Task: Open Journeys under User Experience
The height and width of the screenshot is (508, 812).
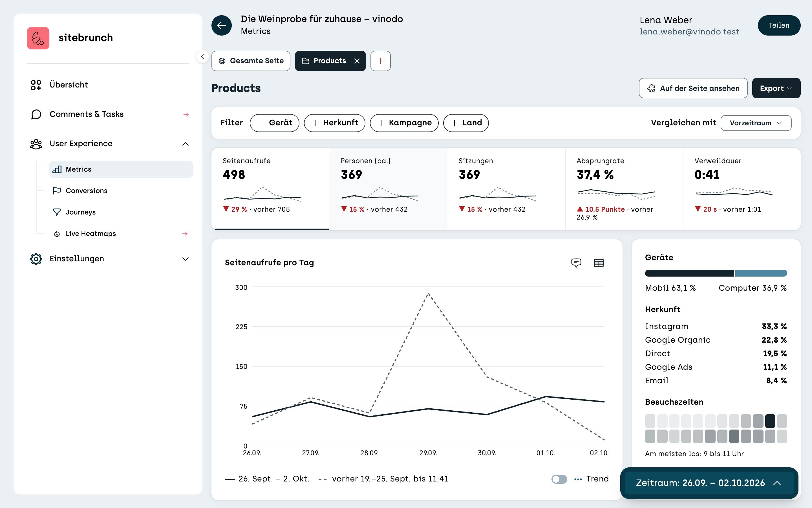Action: click(x=121, y=212)
